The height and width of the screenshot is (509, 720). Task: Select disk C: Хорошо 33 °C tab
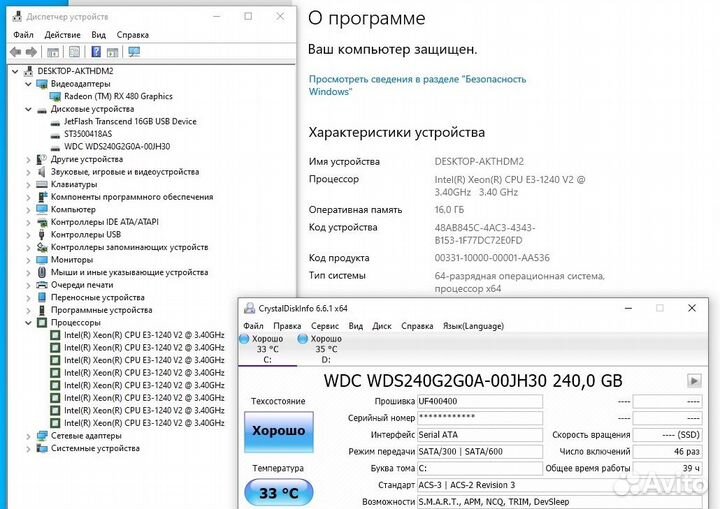point(268,349)
